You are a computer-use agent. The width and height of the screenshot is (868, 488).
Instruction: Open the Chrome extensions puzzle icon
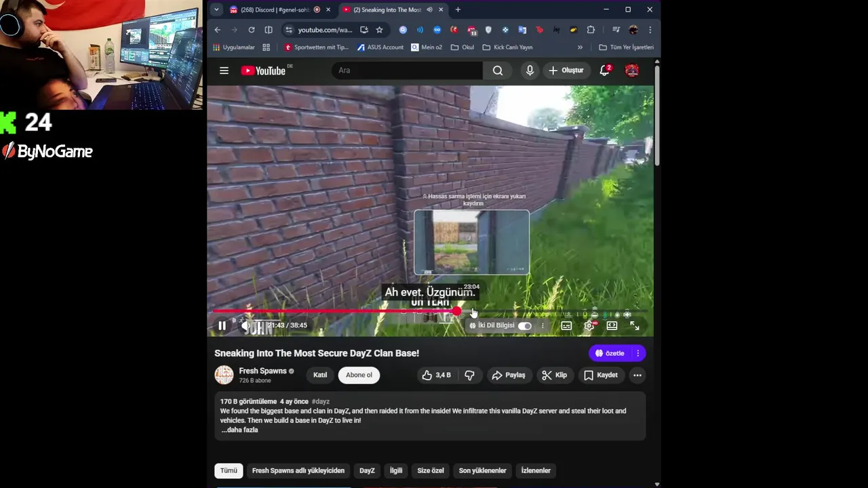click(591, 30)
